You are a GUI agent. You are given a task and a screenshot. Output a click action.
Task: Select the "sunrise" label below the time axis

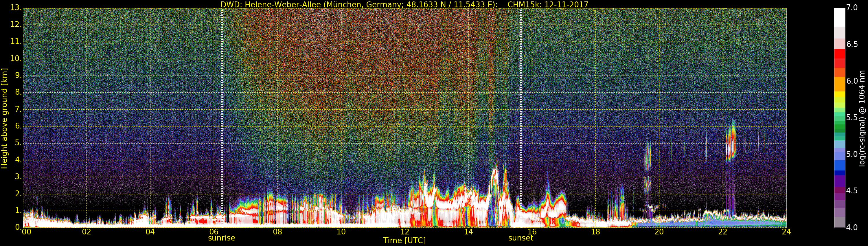pyautogui.click(x=222, y=238)
